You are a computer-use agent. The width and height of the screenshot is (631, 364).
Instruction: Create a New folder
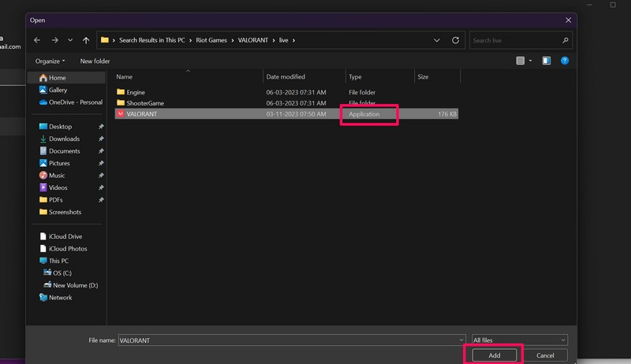point(95,61)
